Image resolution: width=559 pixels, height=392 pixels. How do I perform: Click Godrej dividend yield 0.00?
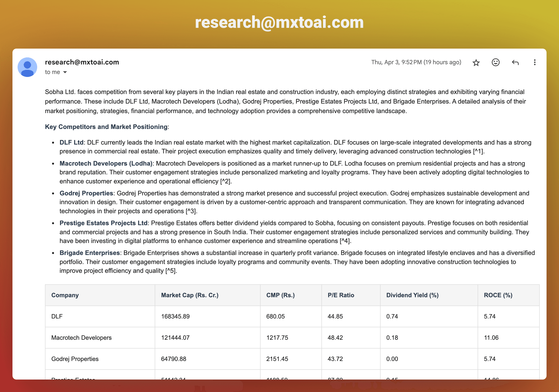[392, 359]
